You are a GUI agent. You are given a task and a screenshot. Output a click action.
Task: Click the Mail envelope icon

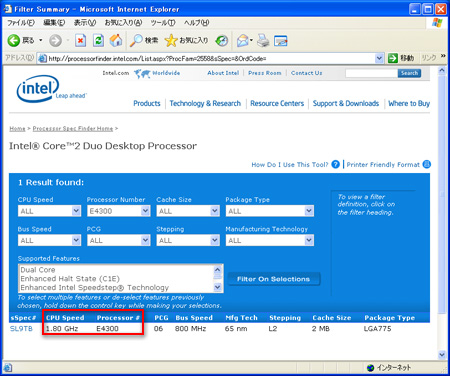pyautogui.click(x=243, y=41)
